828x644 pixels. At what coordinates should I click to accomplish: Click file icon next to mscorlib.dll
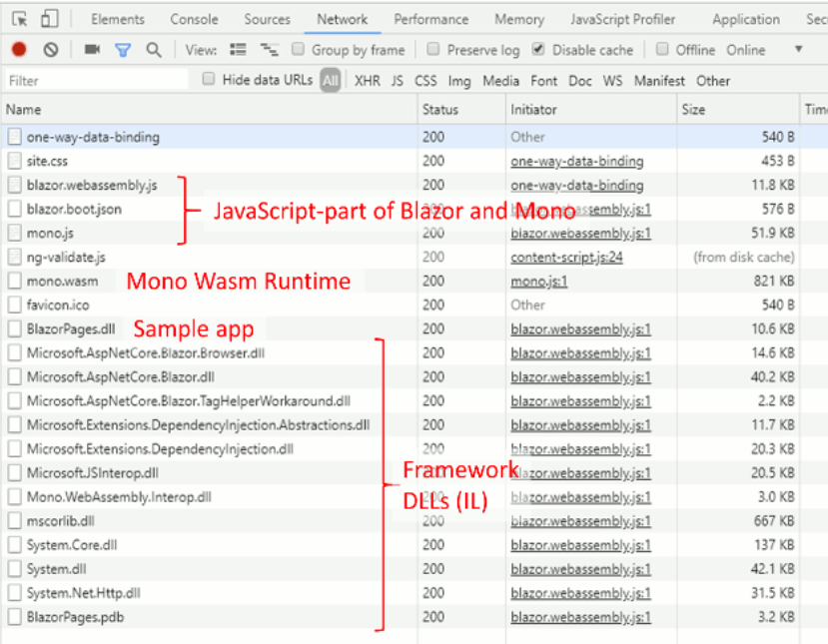pos(14,521)
